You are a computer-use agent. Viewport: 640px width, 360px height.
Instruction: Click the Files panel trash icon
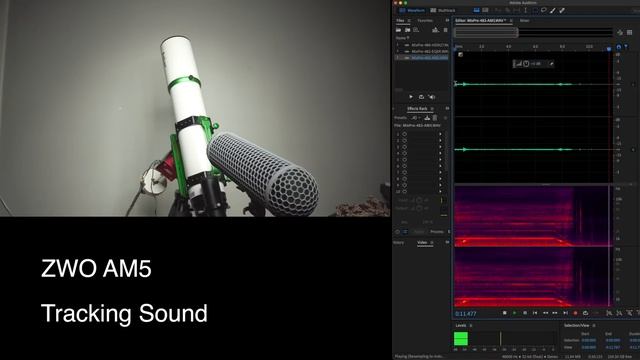[445, 30]
